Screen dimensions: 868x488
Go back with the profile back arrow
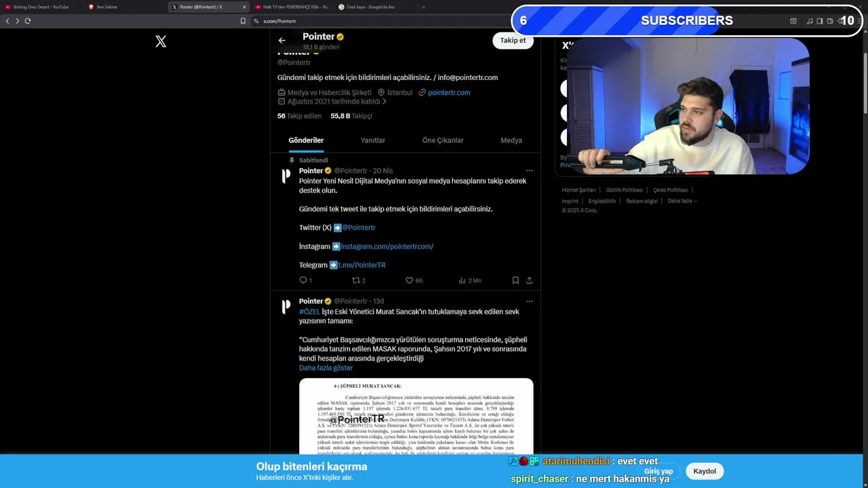click(x=282, y=41)
